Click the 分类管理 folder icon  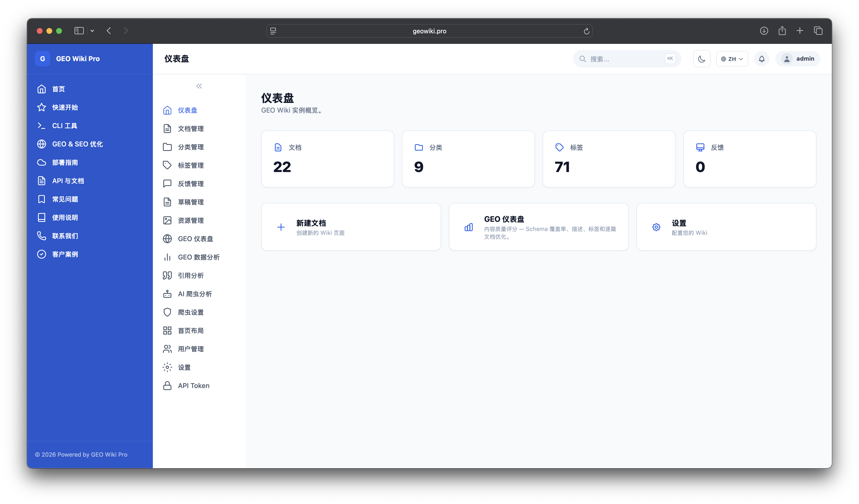167,147
